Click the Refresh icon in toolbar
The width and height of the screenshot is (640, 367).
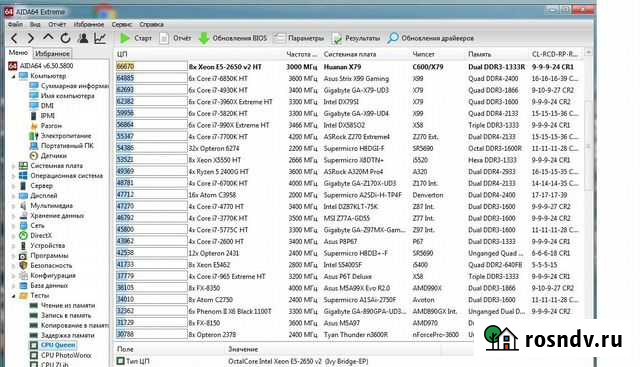(65, 38)
